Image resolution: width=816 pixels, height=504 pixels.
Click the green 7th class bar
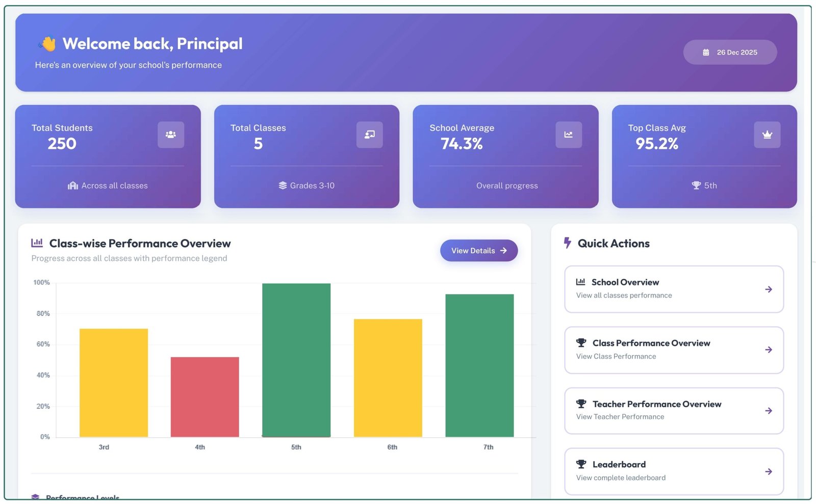tap(479, 365)
